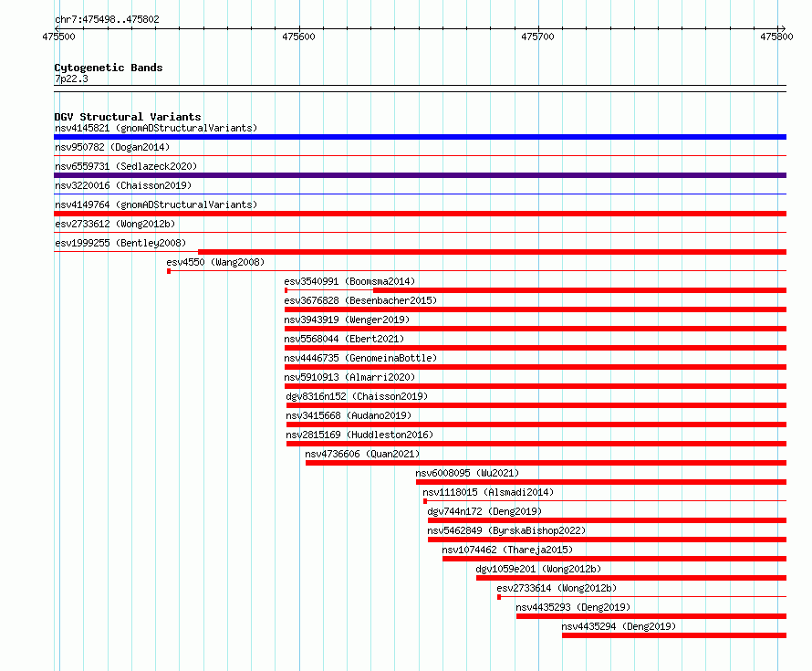Click the 475500 ruler position
Viewport: 812px width, 671px height.
58,37
